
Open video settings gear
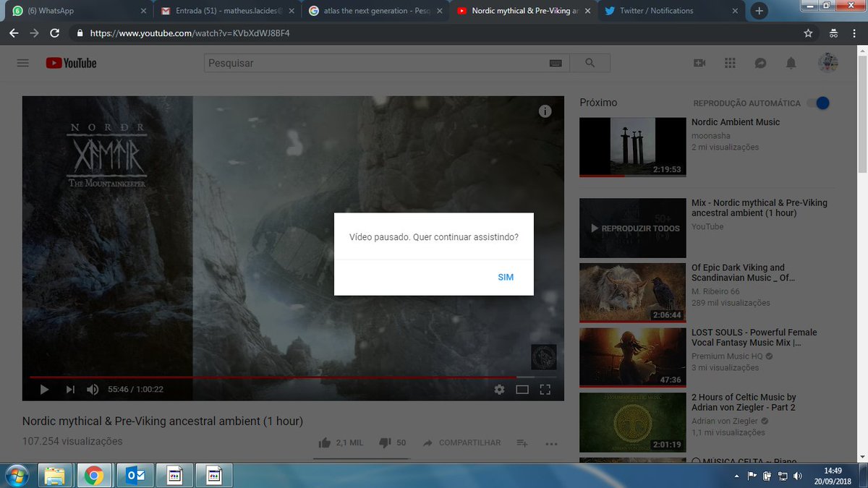click(499, 390)
